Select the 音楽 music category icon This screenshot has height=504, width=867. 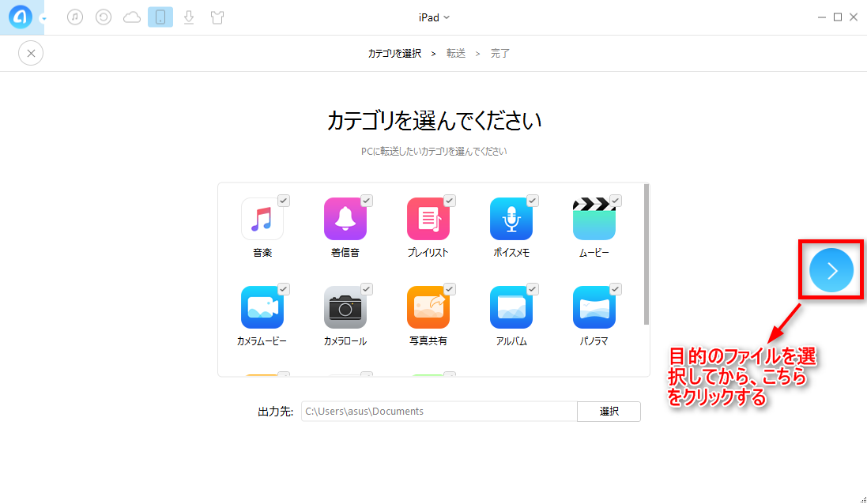point(262,219)
